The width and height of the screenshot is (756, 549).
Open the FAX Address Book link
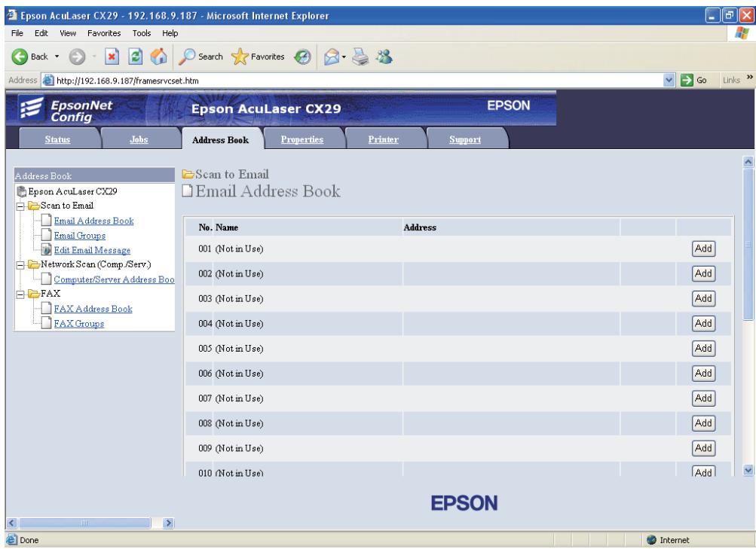point(93,309)
